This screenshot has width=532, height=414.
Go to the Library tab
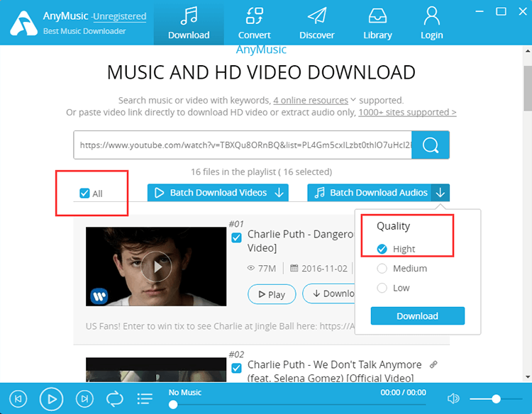(x=377, y=23)
